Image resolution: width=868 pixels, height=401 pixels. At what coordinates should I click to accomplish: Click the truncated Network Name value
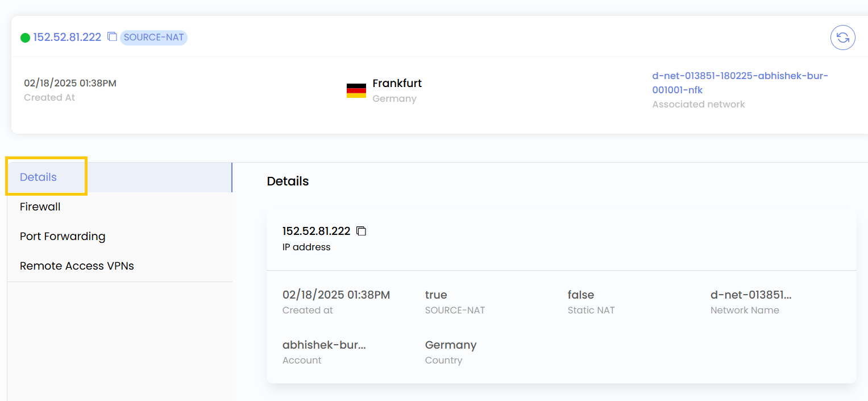click(x=751, y=295)
